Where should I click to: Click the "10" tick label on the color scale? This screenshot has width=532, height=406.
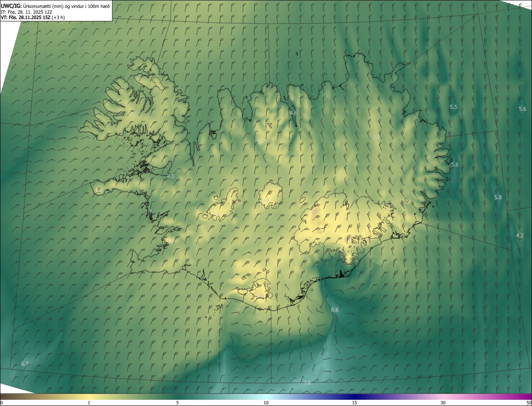[266, 403]
